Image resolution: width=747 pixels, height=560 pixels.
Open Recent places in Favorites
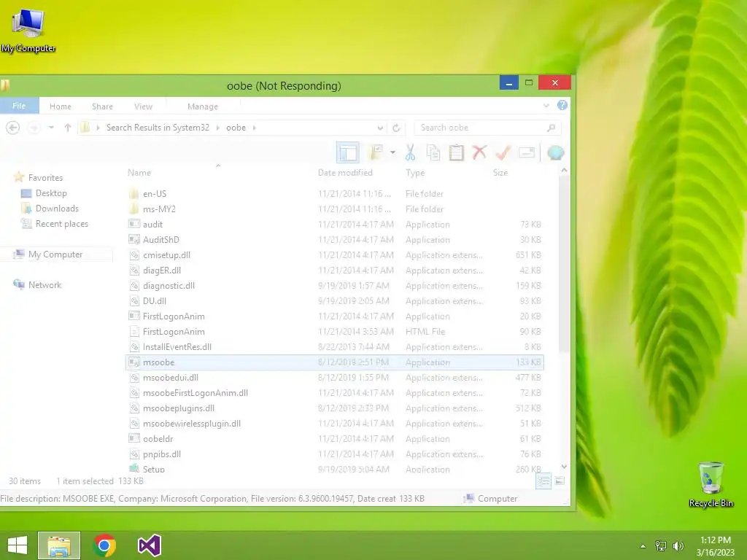coord(61,223)
